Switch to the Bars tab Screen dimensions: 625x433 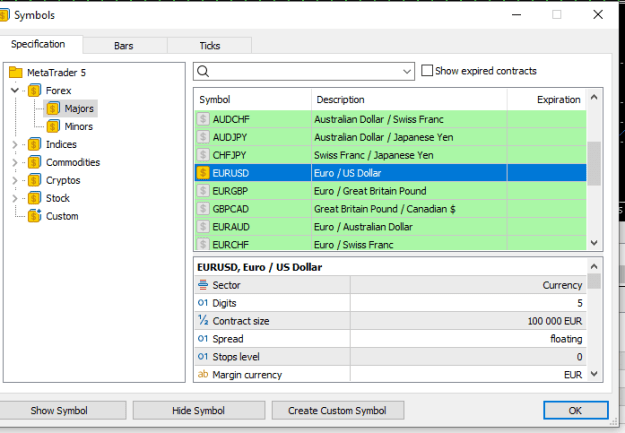pyautogui.click(x=124, y=45)
